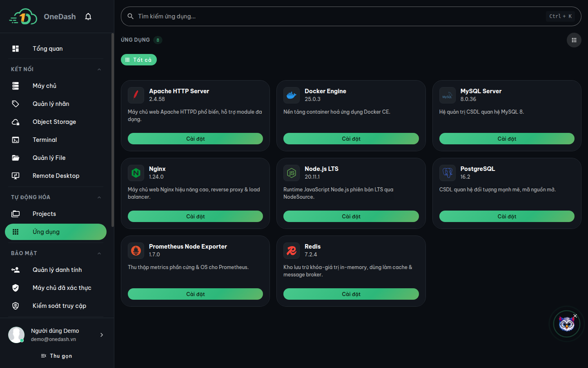588x368 pixels.
Task: Click the Máy chủ đã xác thực shield icon
Action: (x=16, y=288)
